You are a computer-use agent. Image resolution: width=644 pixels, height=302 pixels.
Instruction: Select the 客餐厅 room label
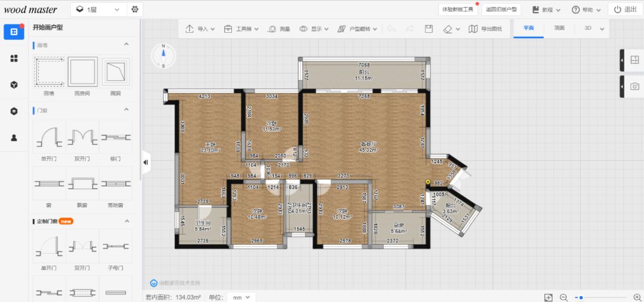369,144
